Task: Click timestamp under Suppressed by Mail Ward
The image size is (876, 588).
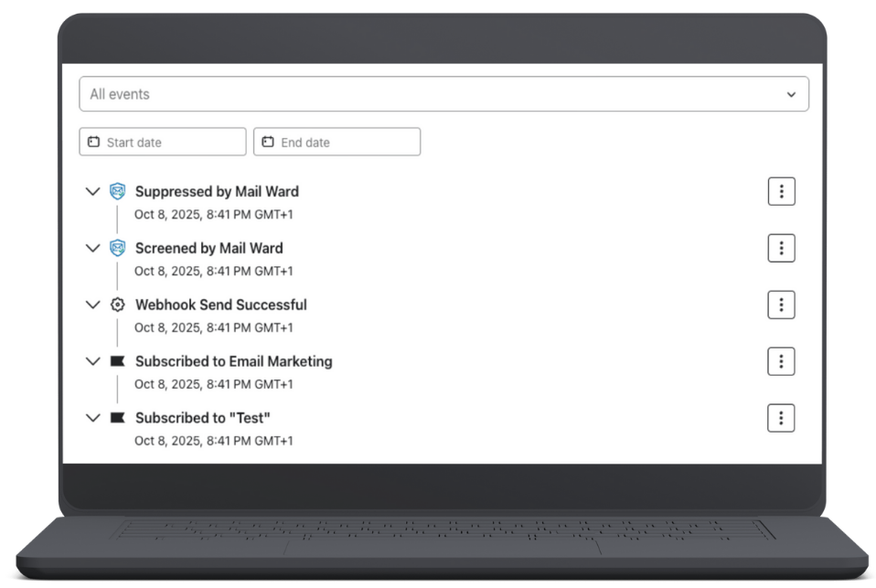Action: (x=213, y=215)
